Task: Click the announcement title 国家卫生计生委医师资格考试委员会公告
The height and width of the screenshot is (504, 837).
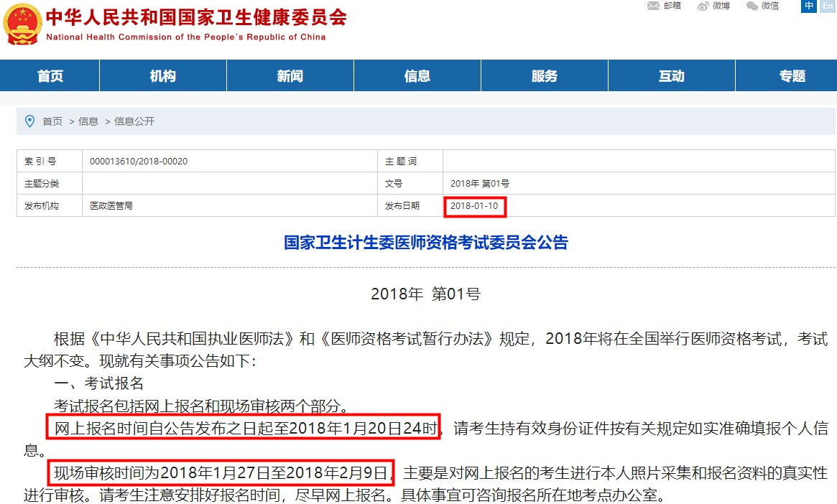Action: click(x=426, y=243)
